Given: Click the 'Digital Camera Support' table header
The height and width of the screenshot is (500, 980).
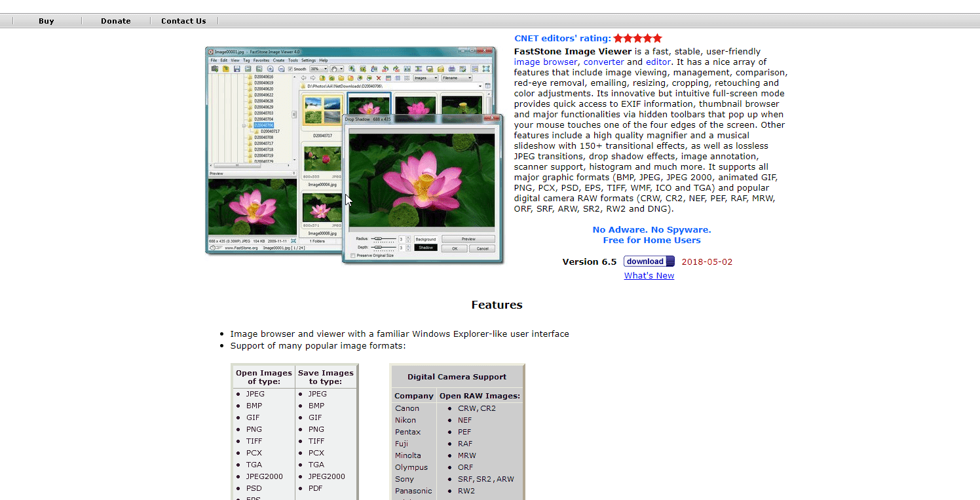Looking at the screenshot, I should tap(457, 377).
